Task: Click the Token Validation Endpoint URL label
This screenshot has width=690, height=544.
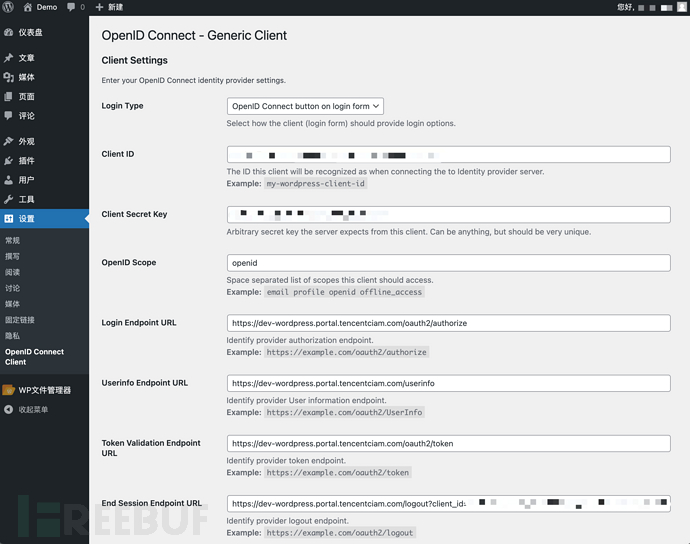Action: [151, 448]
